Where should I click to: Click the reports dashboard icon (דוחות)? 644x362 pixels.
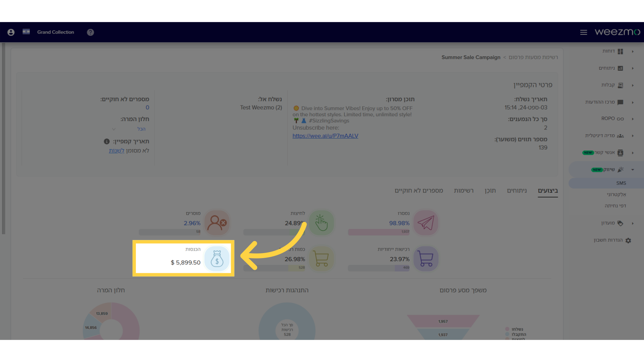620,51
